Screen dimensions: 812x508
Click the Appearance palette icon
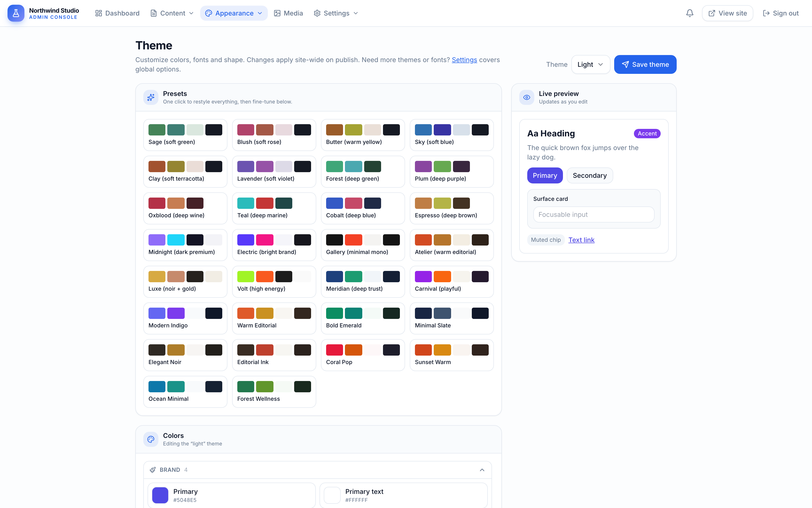click(208, 13)
